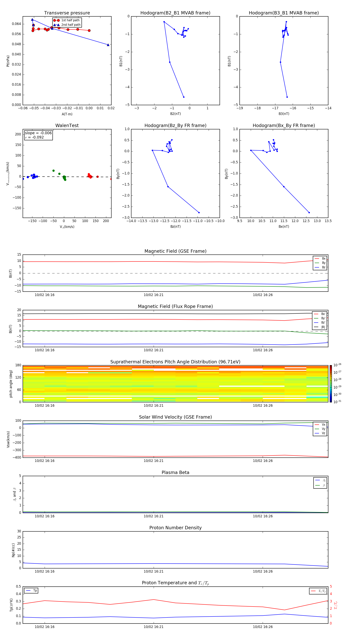Select the "slope = -0.006" annotation

pyautogui.click(x=38, y=133)
